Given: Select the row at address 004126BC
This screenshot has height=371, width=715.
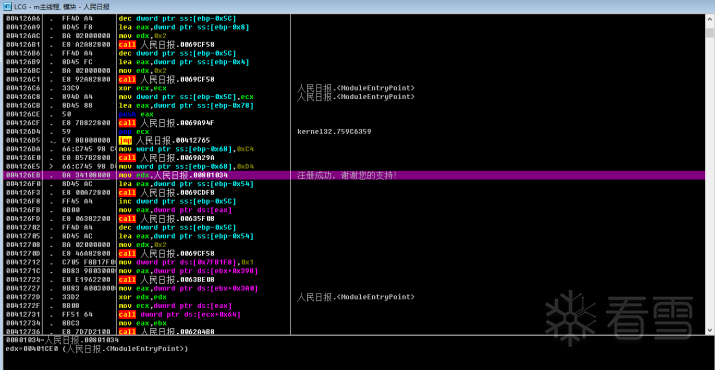Looking at the screenshot, I should click(x=354, y=71).
